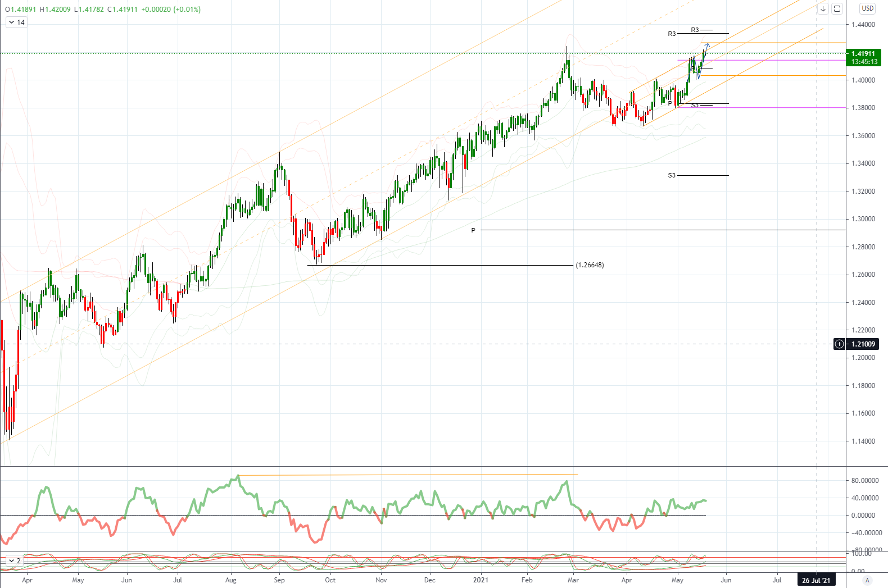Click the scroll-to-latest down arrow icon
The height and width of the screenshot is (588, 888).
coord(823,8)
